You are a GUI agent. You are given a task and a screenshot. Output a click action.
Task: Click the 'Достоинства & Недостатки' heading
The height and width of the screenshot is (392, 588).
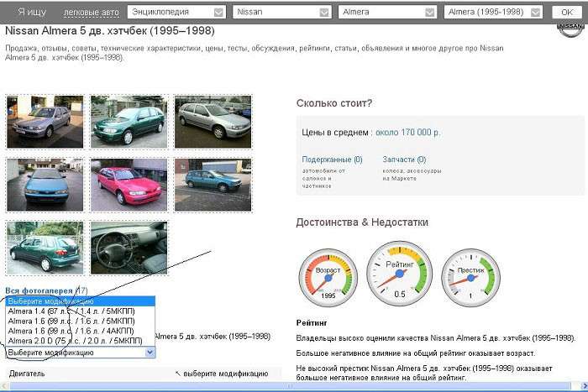pos(362,222)
